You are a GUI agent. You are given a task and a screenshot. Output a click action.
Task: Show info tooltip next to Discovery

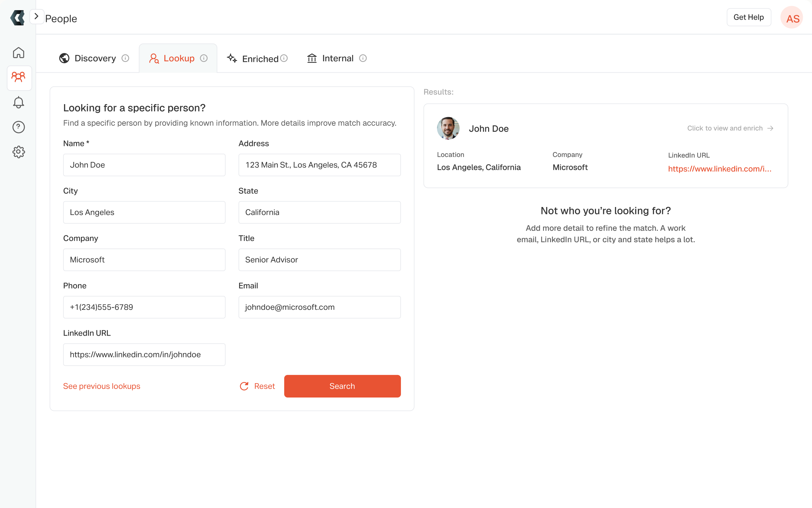pos(126,58)
